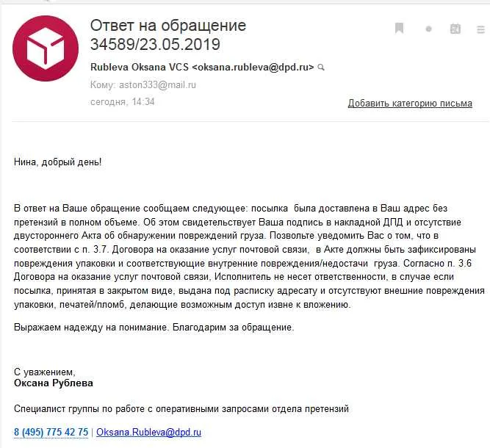Screen dimensions: 490x448
Task: Click the red DPD box sender avatar
Action: point(46,48)
